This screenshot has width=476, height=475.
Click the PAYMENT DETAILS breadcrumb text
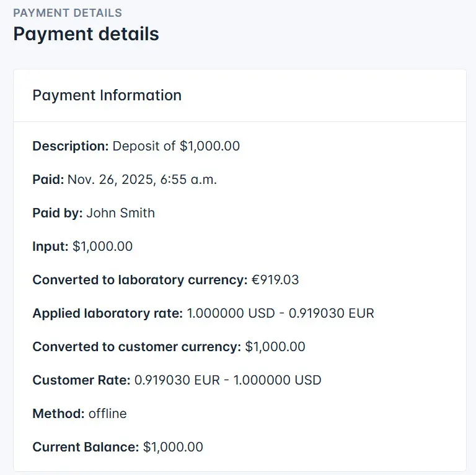click(x=68, y=12)
